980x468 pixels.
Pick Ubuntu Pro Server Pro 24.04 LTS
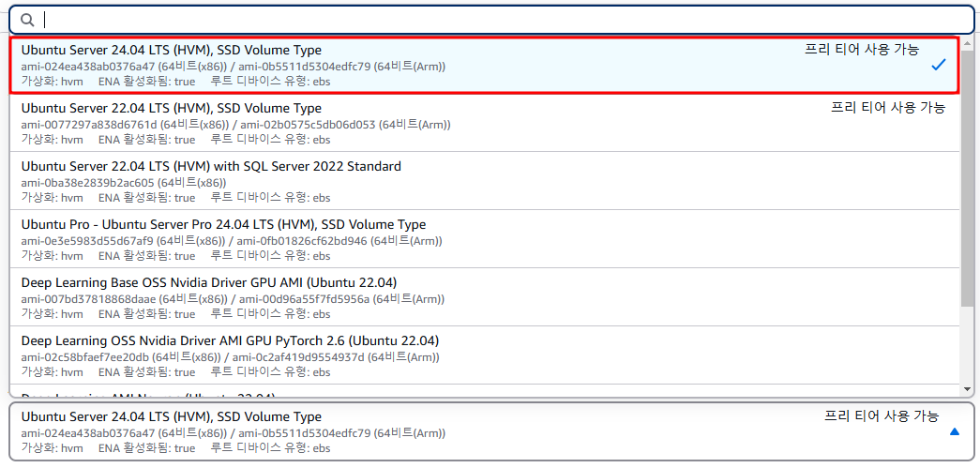484,239
